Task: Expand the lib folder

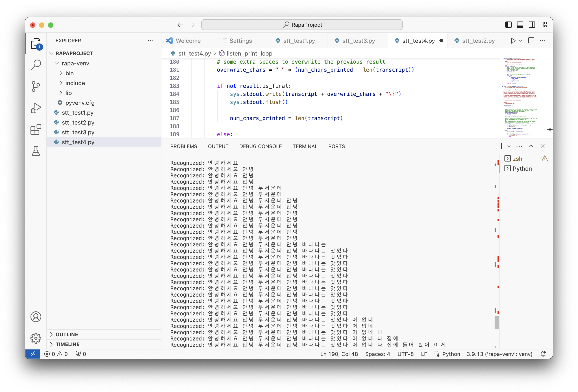Action: coord(68,93)
